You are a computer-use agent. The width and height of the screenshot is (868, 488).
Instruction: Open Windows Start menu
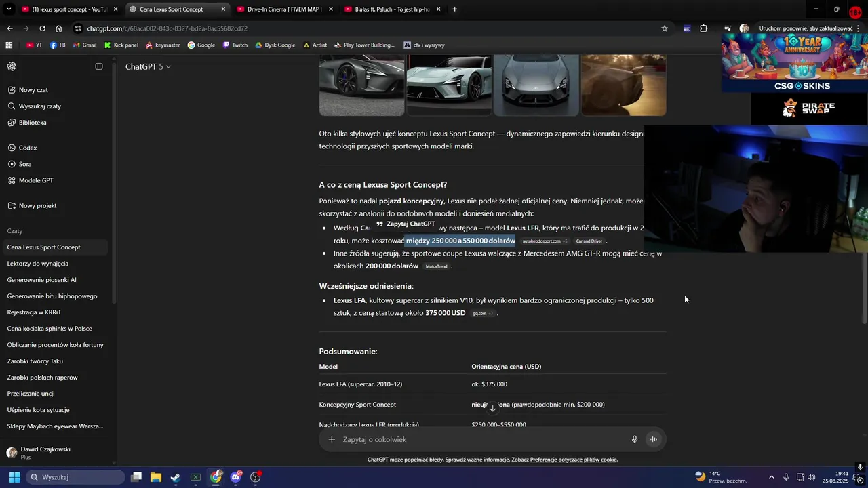[x=14, y=477]
